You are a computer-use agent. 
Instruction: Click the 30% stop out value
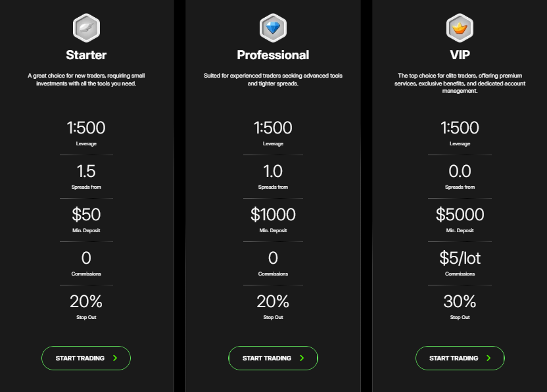pos(460,301)
